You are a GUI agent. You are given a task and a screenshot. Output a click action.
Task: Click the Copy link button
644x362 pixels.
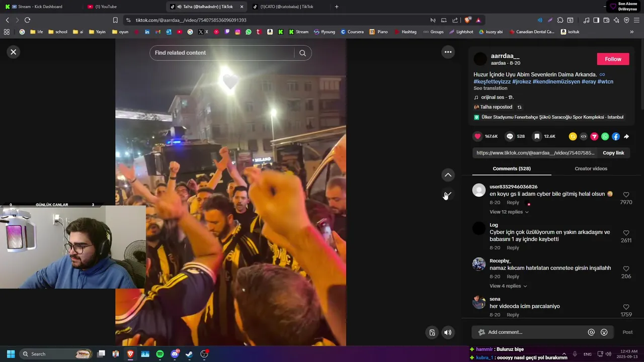[x=613, y=153]
